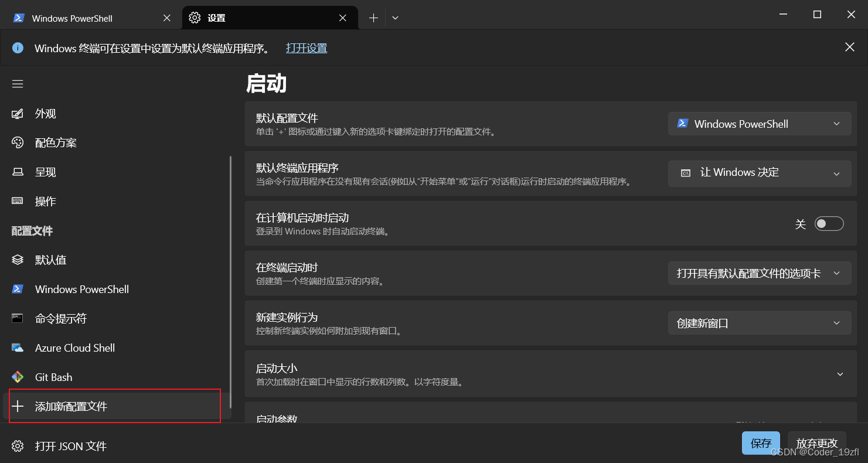Switch to the Windows PowerShell tab
This screenshot has width=868, height=463.
point(93,18)
